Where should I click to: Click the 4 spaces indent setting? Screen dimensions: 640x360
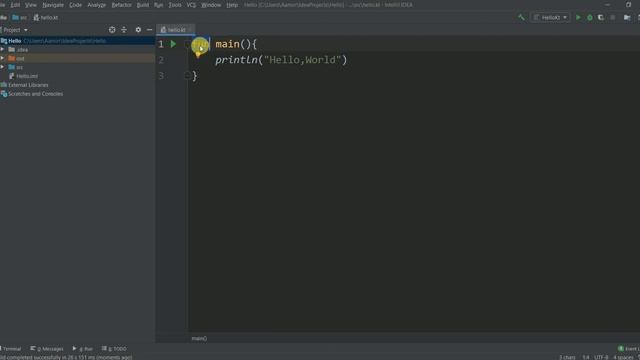[x=623, y=357]
